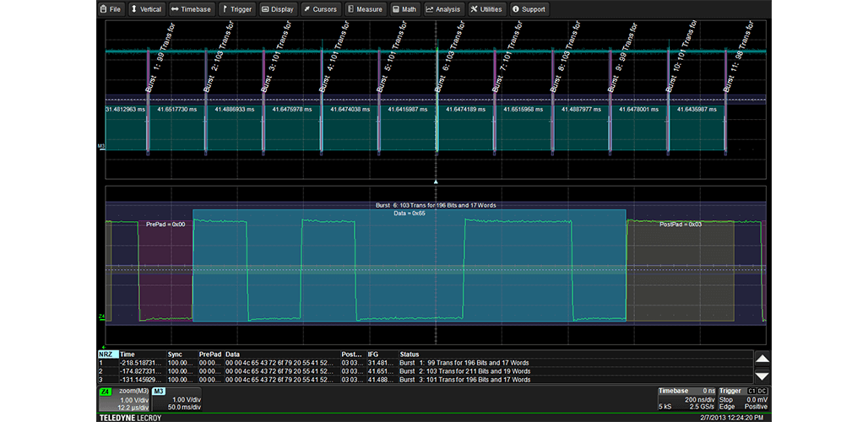Open the Utilities menu

tap(486, 9)
